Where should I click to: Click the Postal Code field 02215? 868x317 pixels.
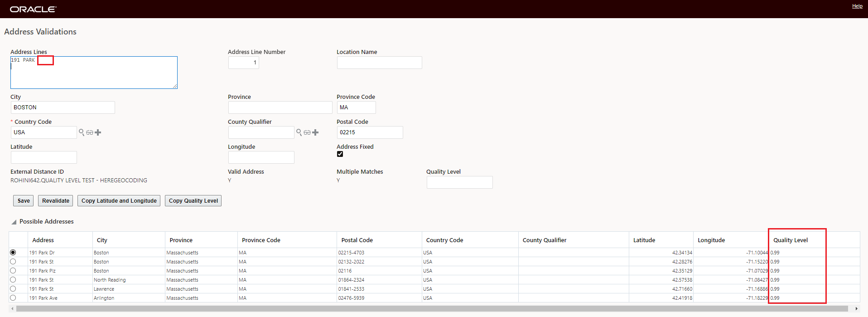pos(370,132)
